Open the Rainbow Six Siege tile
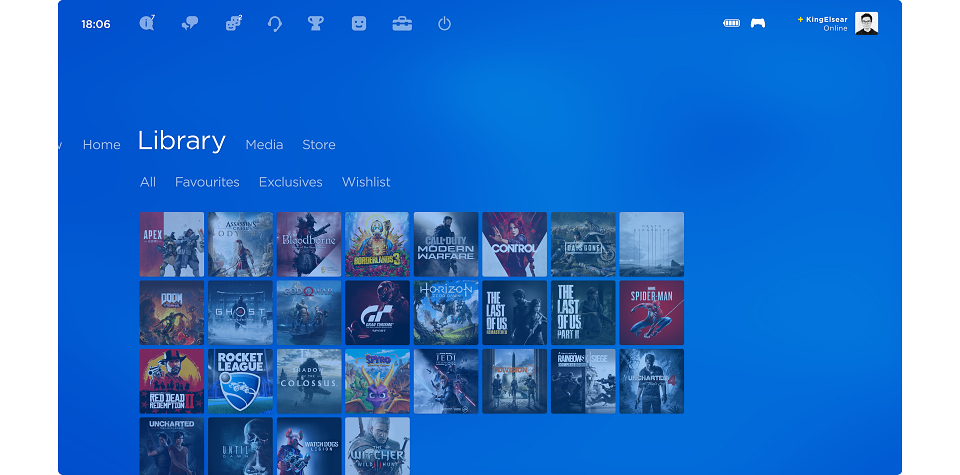The height and width of the screenshot is (475, 960). [583, 381]
